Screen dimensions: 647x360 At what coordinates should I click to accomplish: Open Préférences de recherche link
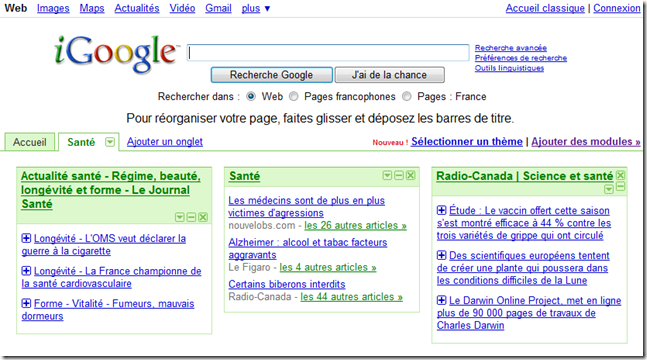pos(521,58)
